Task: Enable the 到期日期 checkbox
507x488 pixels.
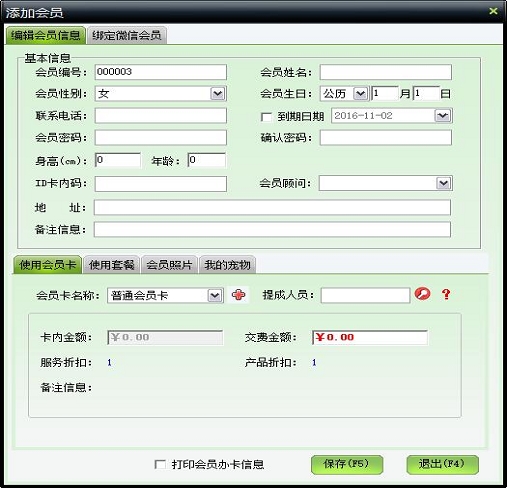Action: point(266,117)
